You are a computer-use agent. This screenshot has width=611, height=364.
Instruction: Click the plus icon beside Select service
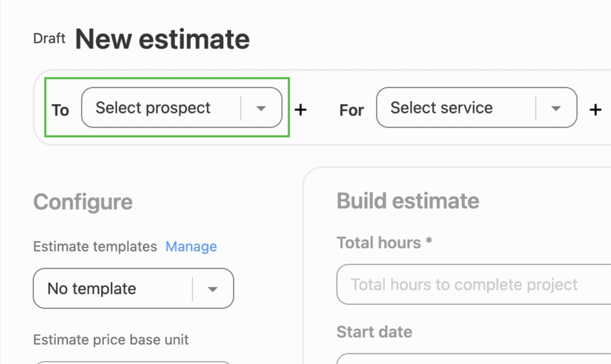point(595,110)
